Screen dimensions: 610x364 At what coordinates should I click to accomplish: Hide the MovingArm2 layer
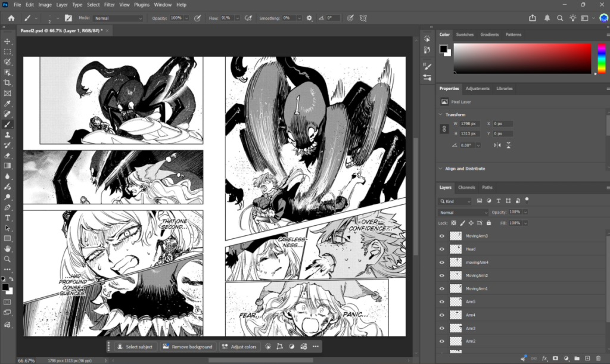442,275
